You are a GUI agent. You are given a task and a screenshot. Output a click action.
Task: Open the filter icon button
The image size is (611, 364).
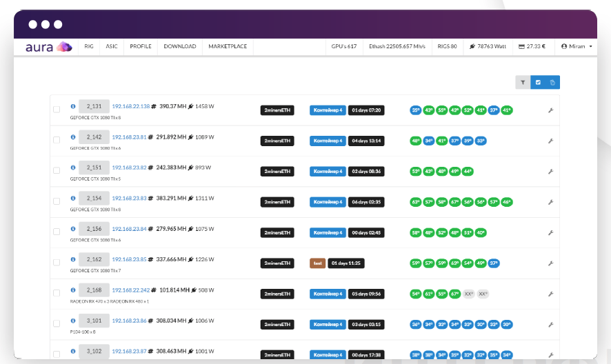pos(523,82)
